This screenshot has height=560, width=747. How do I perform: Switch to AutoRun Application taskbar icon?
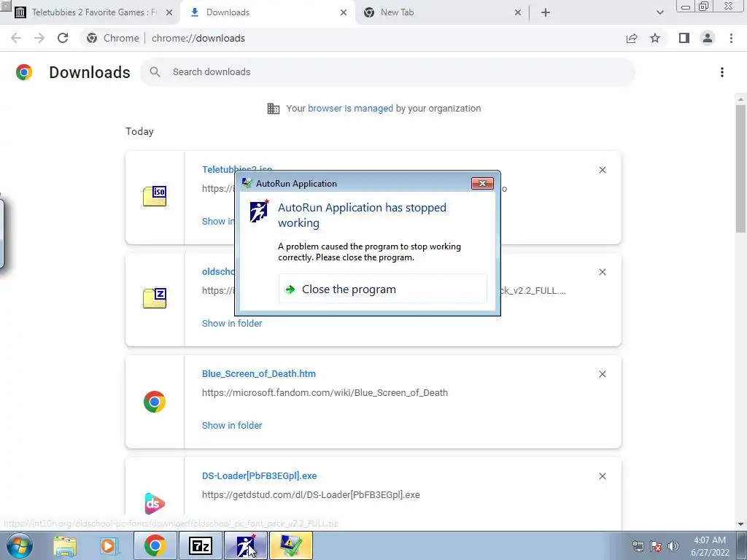point(245,545)
